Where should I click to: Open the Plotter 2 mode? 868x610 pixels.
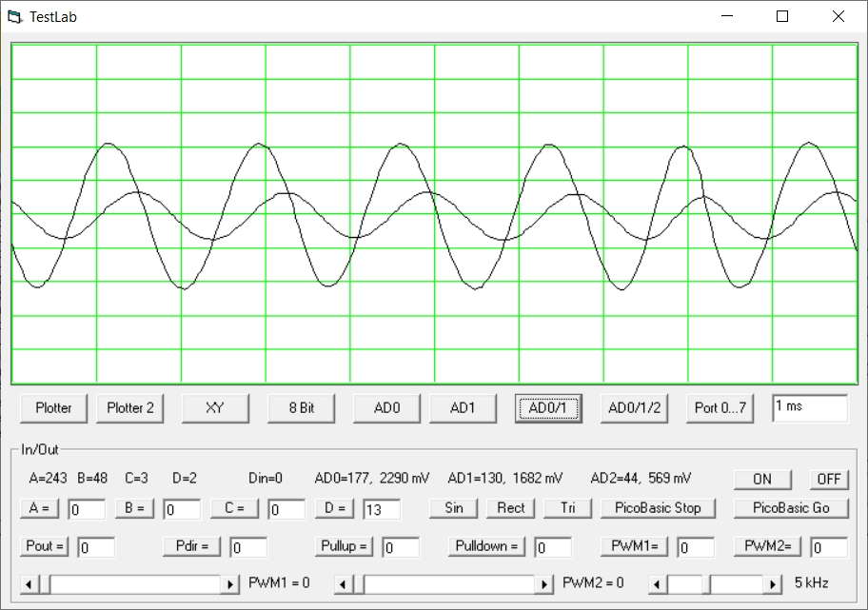[130, 408]
